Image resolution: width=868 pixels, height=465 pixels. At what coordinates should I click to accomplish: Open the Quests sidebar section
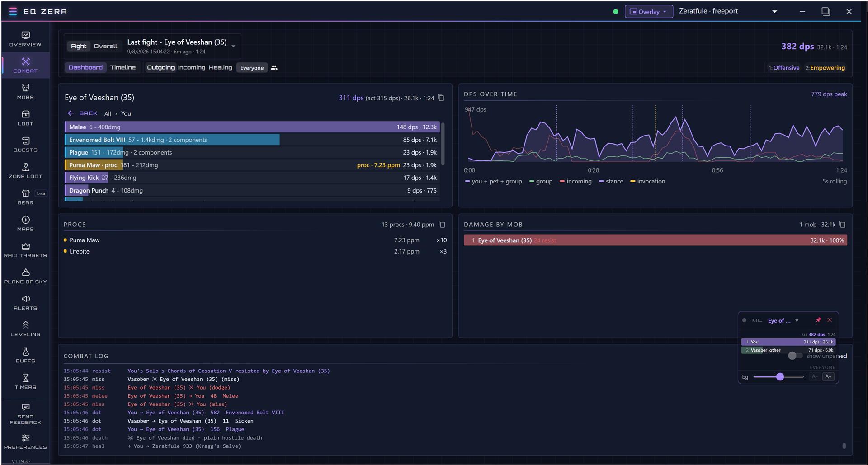pos(25,145)
